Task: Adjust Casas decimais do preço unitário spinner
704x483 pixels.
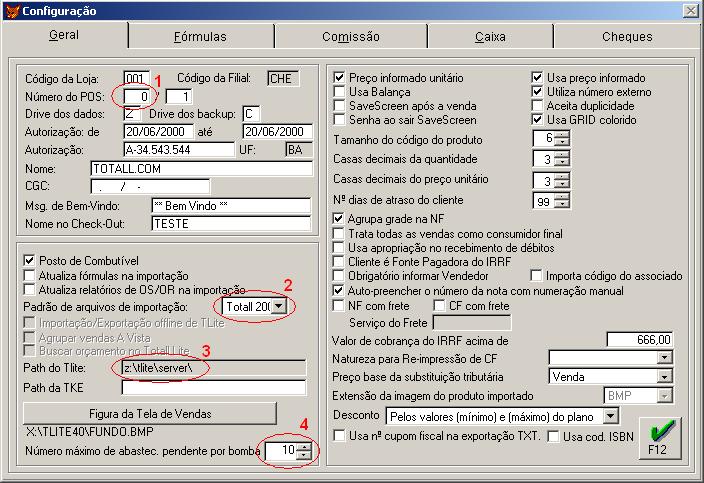Action: 562,180
